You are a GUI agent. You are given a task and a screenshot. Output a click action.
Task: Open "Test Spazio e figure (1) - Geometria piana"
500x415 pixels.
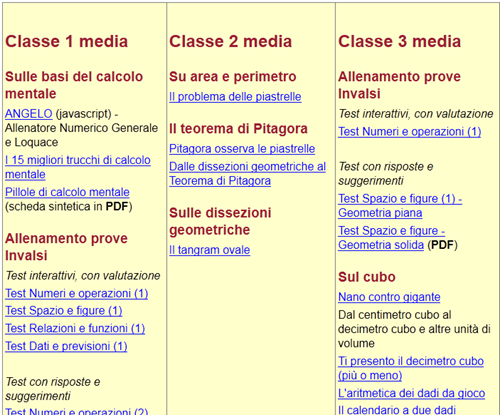[x=400, y=206]
